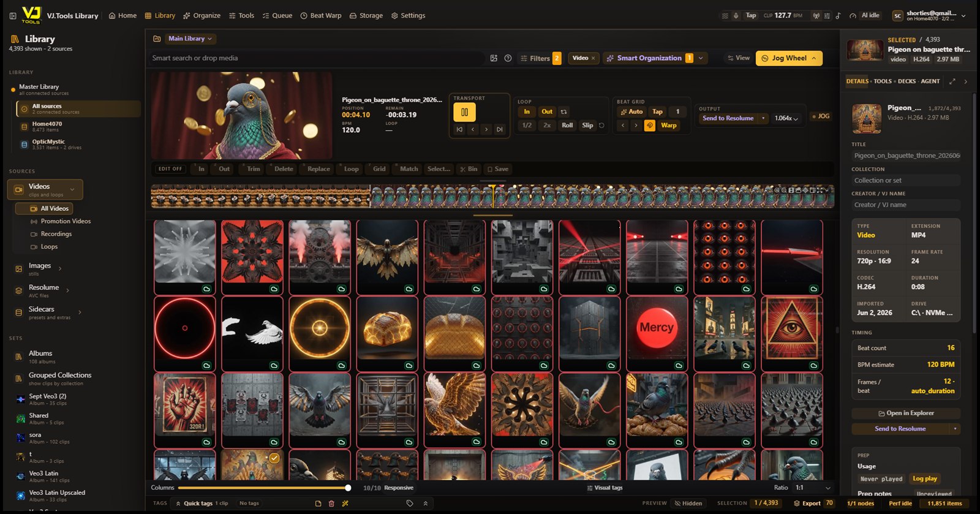Click the image search icon in search bar
980x514 pixels.
[494, 58]
